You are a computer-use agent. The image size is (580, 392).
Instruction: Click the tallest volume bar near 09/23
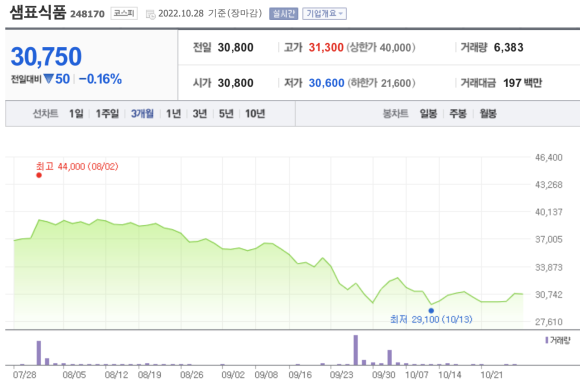click(356, 350)
